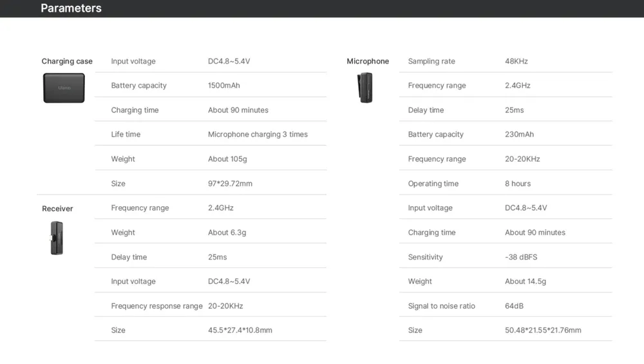Viewport: 644px width, 364px height.
Task: Click the charging case product image
Action: (x=64, y=88)
